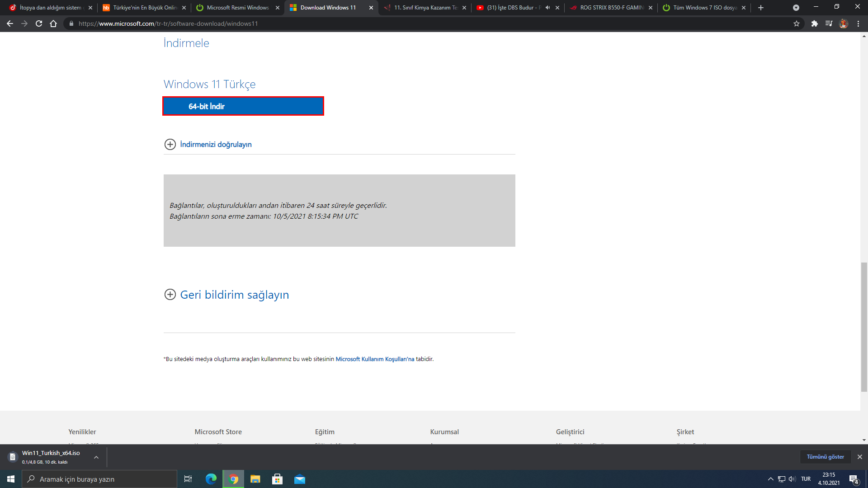Launch Microsoft Edge from taskbar

(x=211, y=479)
